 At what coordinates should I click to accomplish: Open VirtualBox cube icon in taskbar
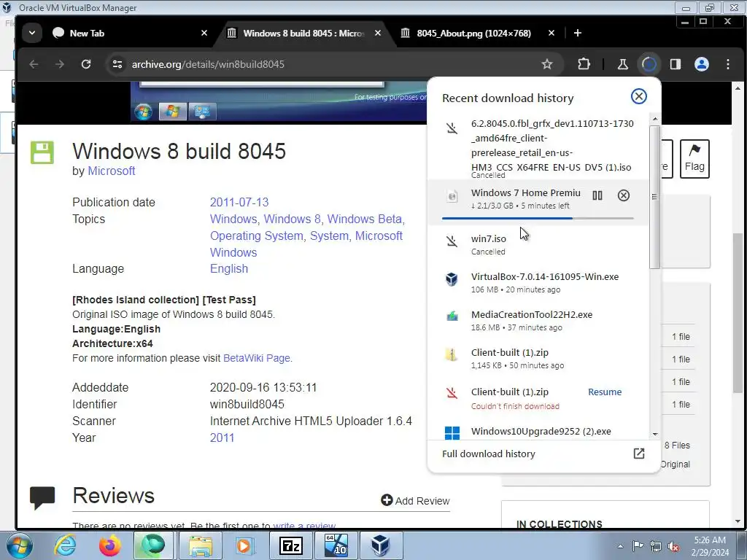point(381,545)
